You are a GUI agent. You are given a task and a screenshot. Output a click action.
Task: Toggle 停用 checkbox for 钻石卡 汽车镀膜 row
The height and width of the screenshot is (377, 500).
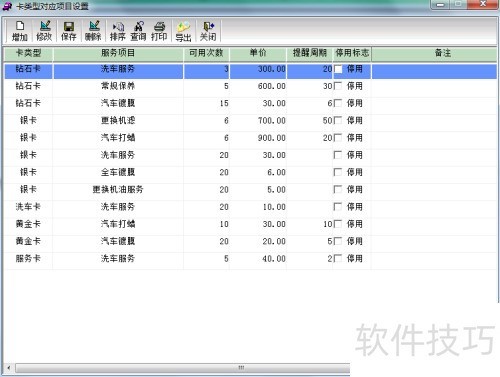click(x=338, y=103)
